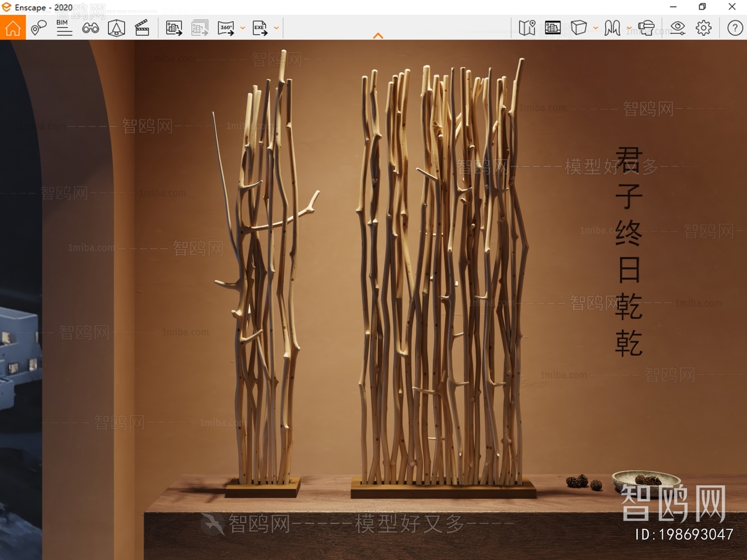The height and width of the screenshot is (560, 747).
Task: Export 360 panorama image
Action: click(x=226, y=28)
